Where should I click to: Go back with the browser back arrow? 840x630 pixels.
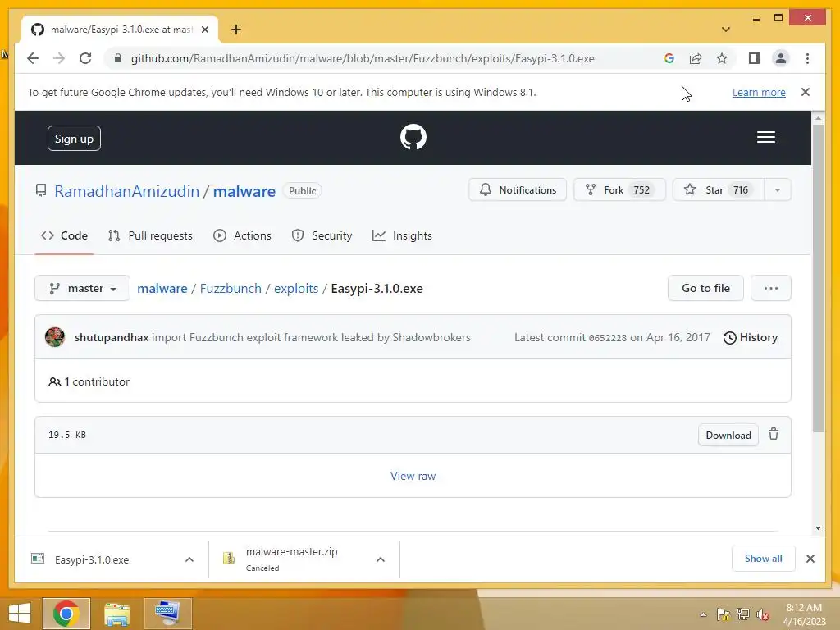click(33, 58)
